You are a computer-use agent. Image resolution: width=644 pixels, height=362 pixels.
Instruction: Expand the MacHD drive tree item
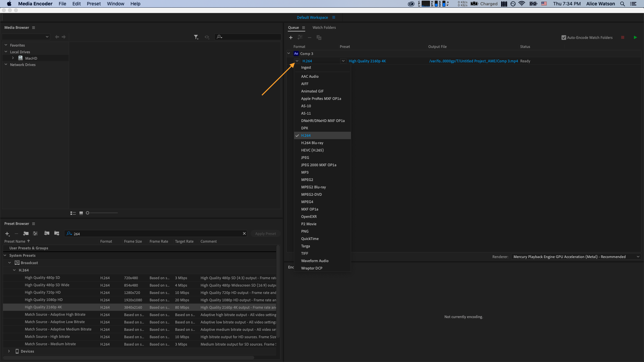tap(13, 58)
